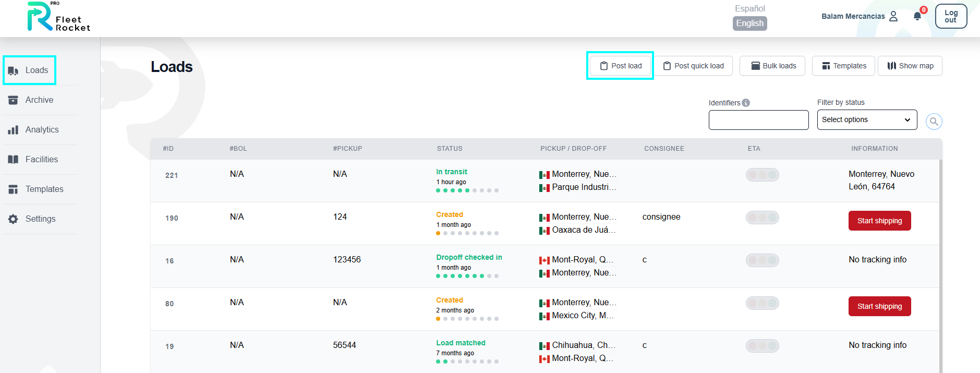Screen dimensions: 980x373
Task: Open Settings in sidebar
Action: tap(40, 219)
